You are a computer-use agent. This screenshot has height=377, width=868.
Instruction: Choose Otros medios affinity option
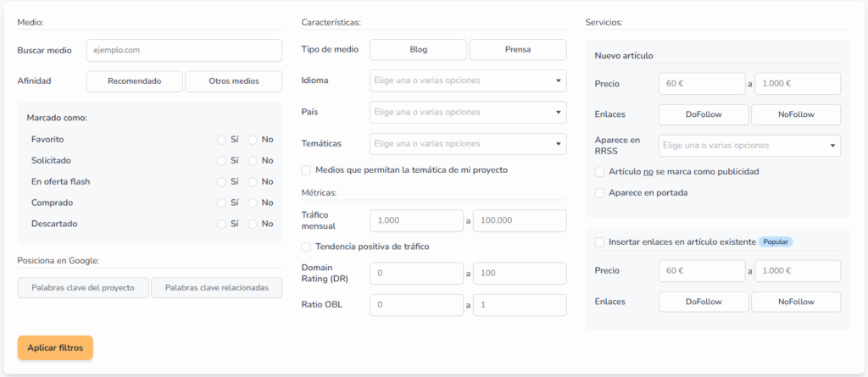pos(234,81)
